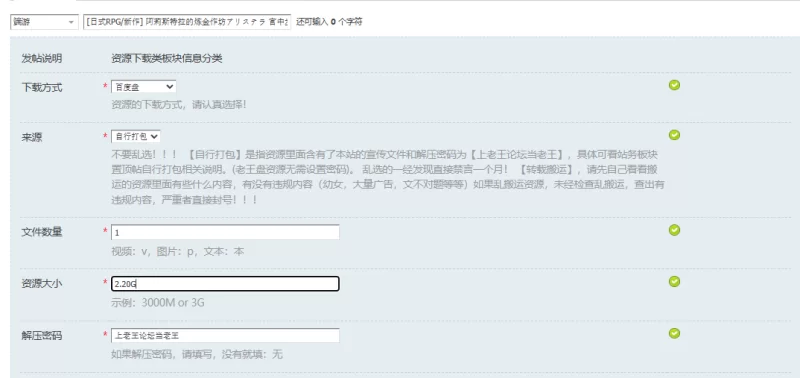800x378 pixels.
Task: Click the green check icon for 下载方式
Action: point(674,85)
